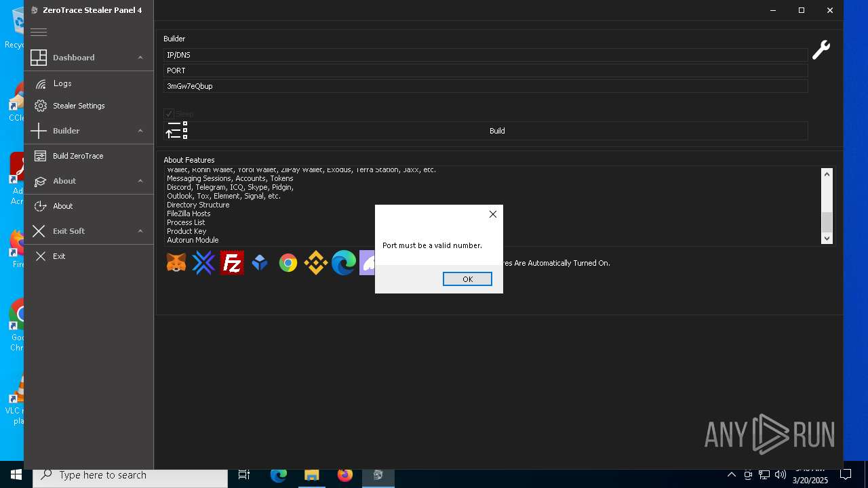Click the purple icon beside Edge

[367, 263]
